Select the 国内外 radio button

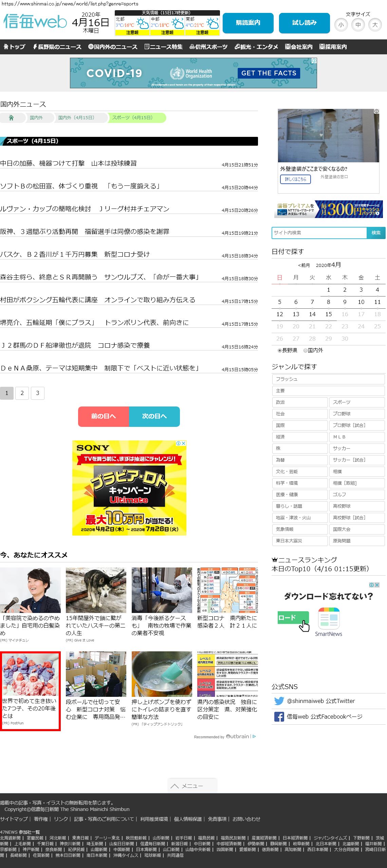tap(306, 350)
